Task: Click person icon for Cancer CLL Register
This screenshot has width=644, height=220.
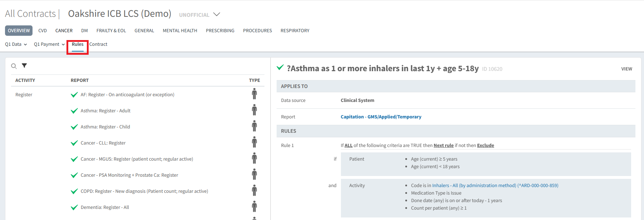Action: pos(254,142)
